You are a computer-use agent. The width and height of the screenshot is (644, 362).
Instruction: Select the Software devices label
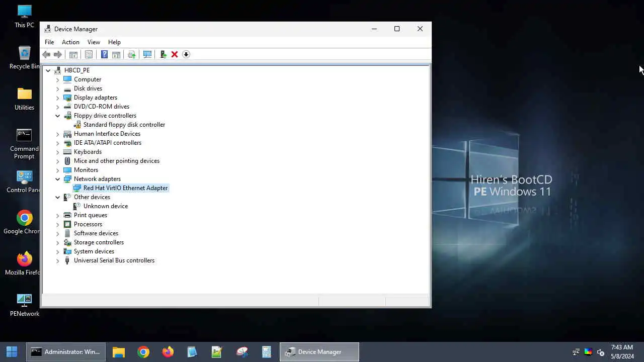pyautogui.click(x=96, y=233)
